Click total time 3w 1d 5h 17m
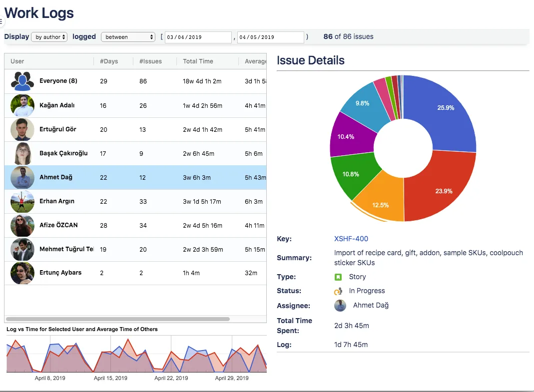 pos(202,202)
